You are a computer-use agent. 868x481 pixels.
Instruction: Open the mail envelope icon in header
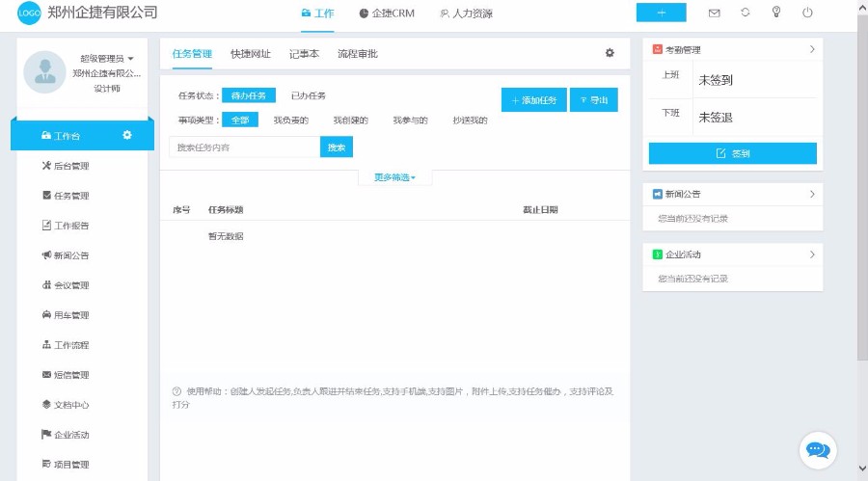tap(715, 13)
